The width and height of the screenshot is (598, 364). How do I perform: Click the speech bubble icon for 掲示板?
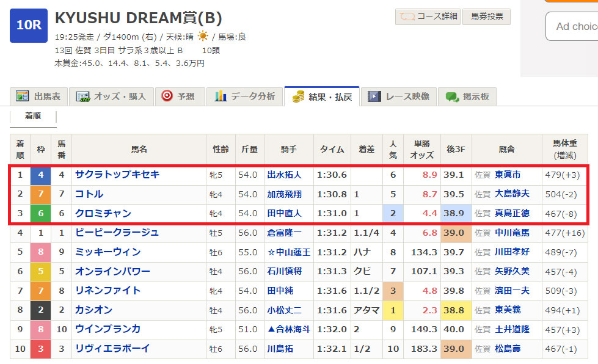452,96
